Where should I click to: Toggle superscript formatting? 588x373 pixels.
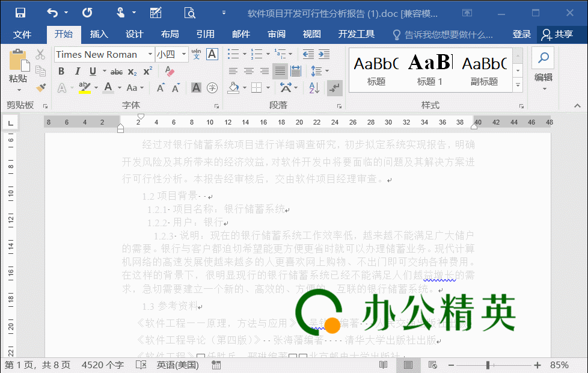click(148, 72)
